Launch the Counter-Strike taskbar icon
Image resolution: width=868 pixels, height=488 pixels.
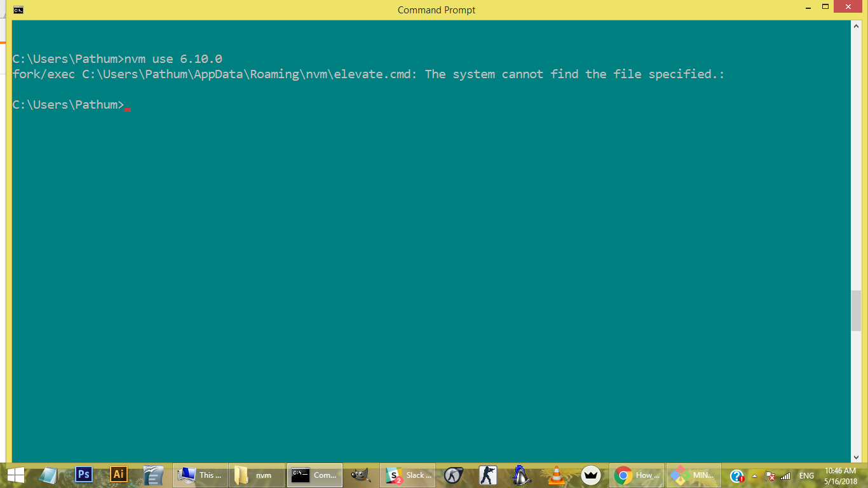click(x=488, y=475)
